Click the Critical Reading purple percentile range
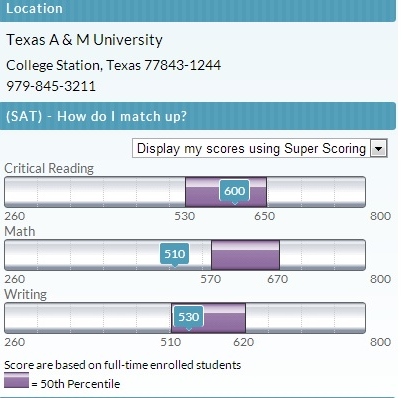This screenshot has width=402, height=398. [x=226, y=192]
